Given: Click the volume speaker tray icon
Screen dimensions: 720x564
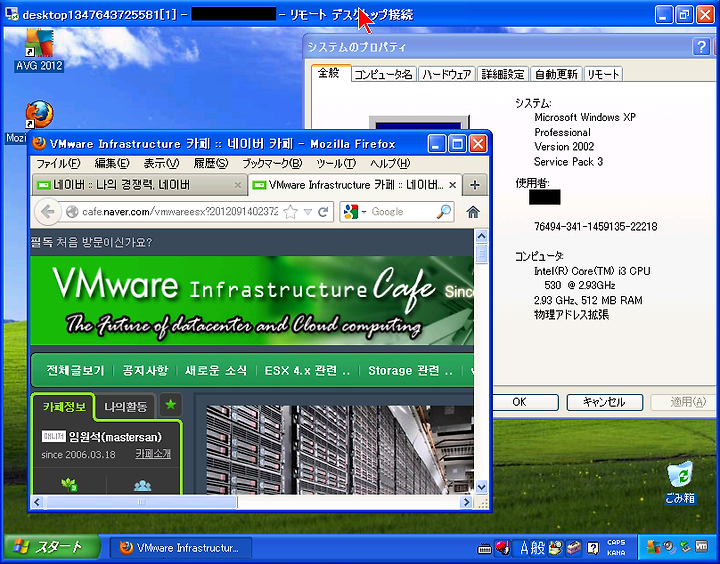Looking at the screenshot, I should [x=669, y=547].
